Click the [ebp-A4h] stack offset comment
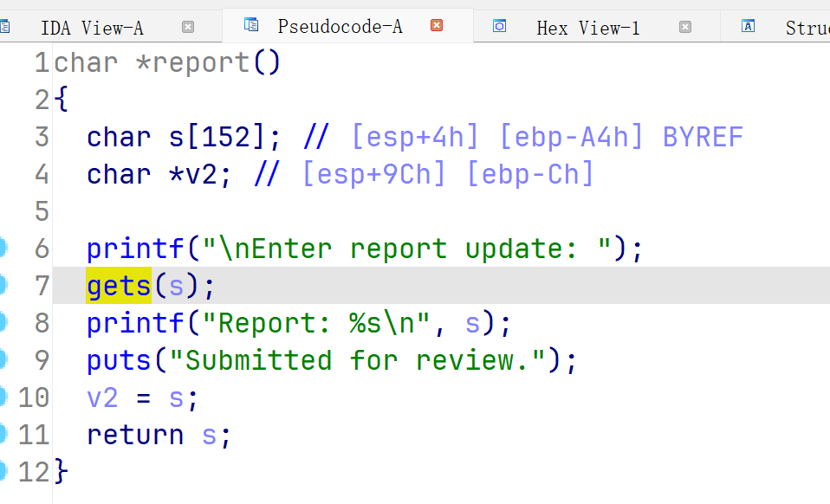The image size is (830, 504). (571, 137)
